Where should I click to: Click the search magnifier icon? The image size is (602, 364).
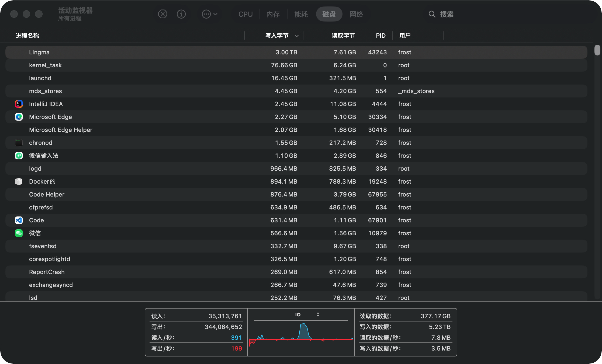point(432,14)
